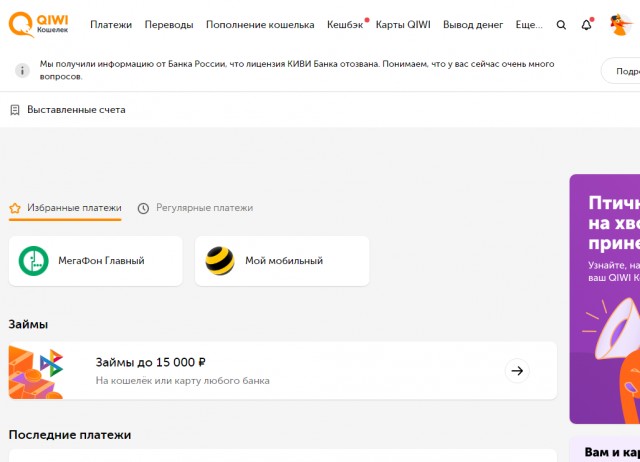The width and height of the screenshot is (640, 462).
Task: Click the purple Птичка promo banner
Action: 605,299
